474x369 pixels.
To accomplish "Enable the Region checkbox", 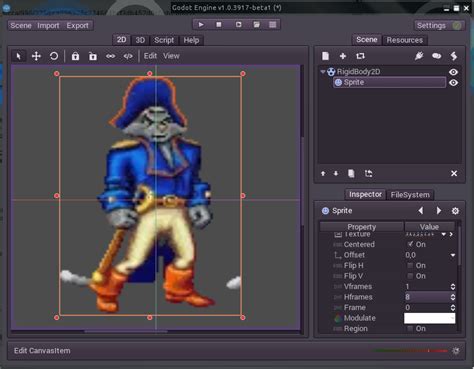I will (410, 329).
